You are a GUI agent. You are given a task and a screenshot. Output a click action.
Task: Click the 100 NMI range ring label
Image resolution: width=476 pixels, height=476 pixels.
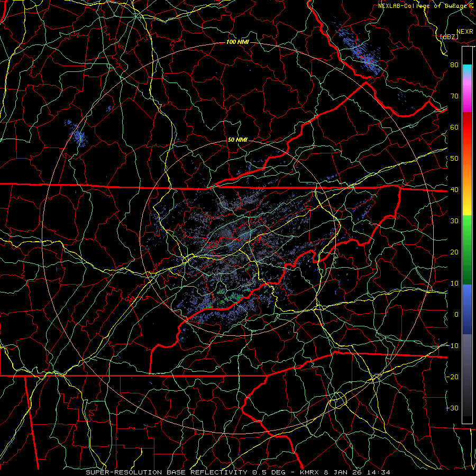point(237,42)
